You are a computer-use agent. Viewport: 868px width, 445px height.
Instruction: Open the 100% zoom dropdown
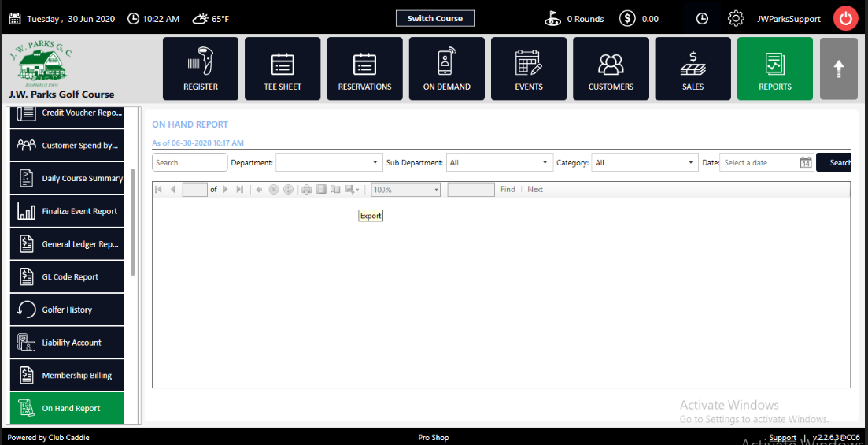point(406,190)
